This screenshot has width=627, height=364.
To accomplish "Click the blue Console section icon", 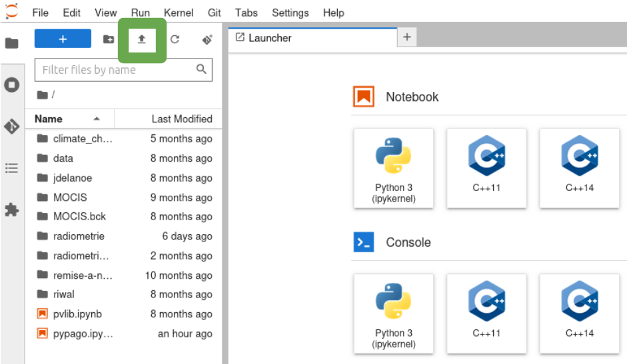I will click(364, 242).
